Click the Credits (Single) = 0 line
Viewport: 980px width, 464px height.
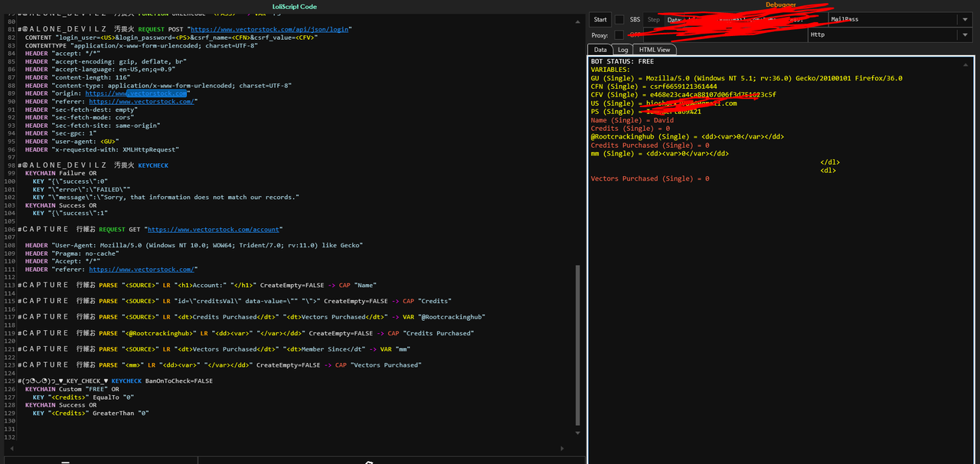(630, 129)
